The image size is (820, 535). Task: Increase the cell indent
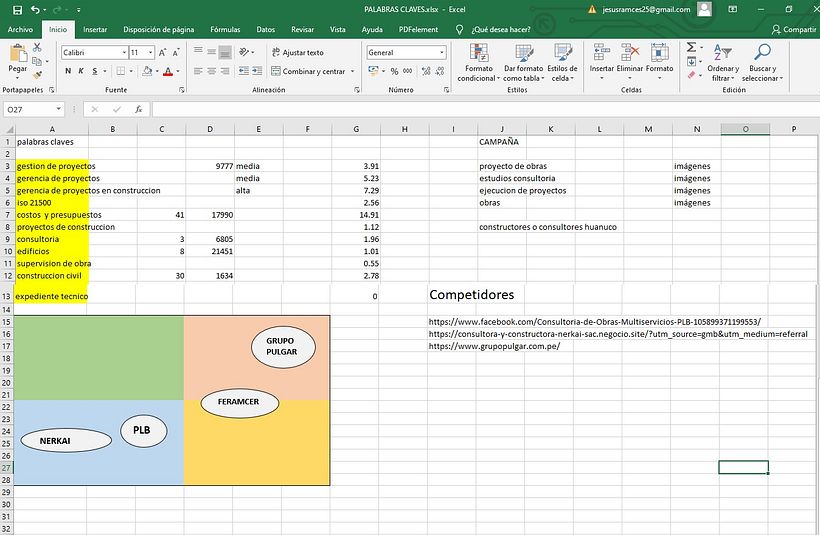(x=257, y=71)
